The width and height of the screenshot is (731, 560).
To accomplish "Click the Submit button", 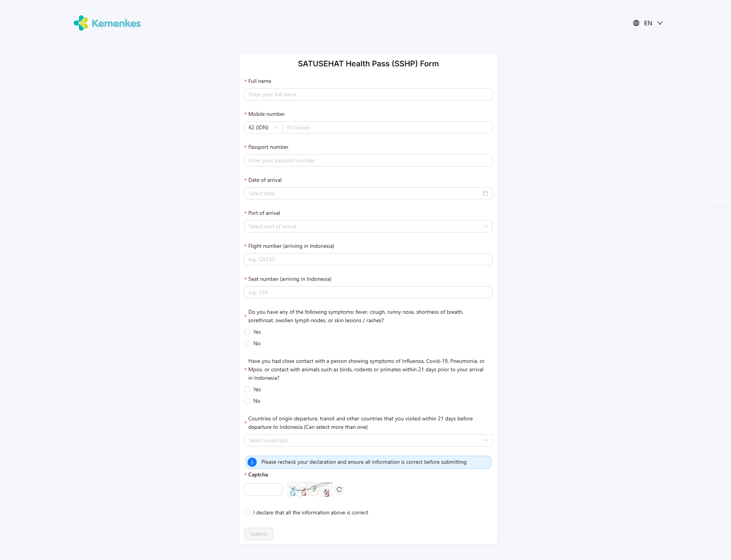I will click(259, 534).
